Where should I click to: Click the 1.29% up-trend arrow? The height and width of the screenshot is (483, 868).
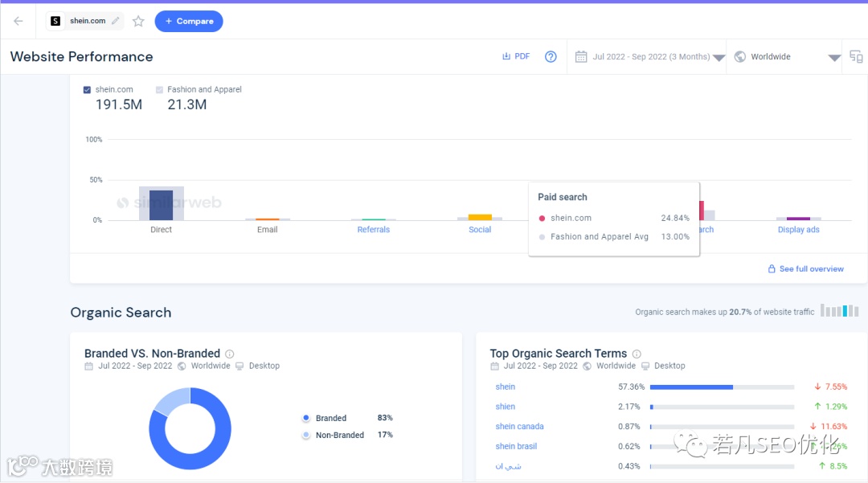coord(817,407)
